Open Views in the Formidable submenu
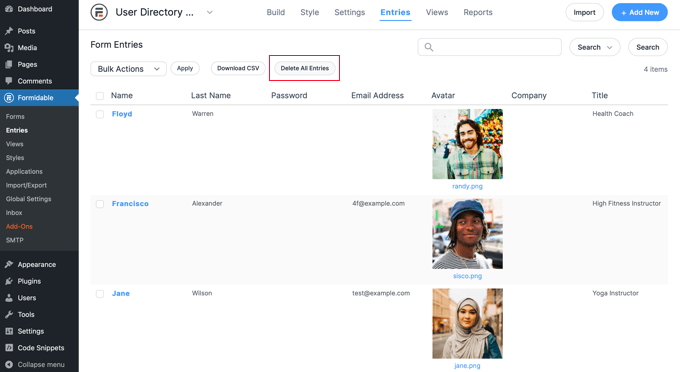 [15, 144]
